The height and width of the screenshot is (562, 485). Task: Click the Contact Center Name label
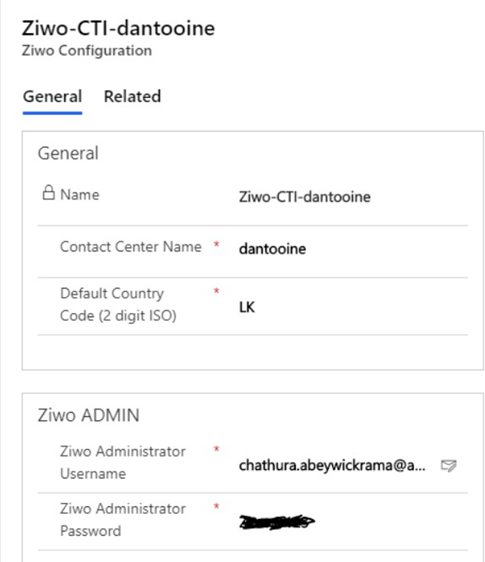coord(131,247)
